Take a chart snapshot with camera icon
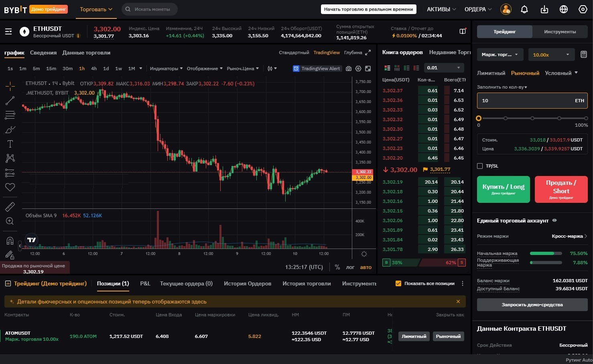This screenshot has width=593, height=364. pos(349,69)
